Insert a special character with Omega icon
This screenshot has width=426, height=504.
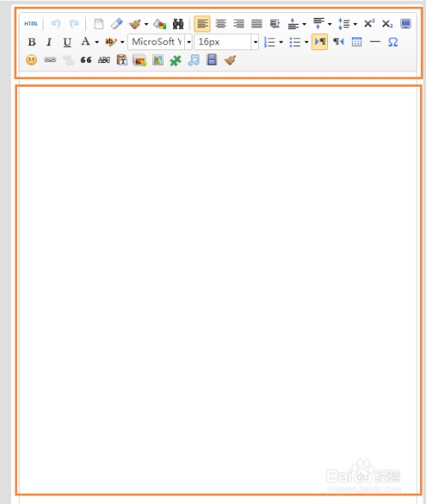coord(393,42)
